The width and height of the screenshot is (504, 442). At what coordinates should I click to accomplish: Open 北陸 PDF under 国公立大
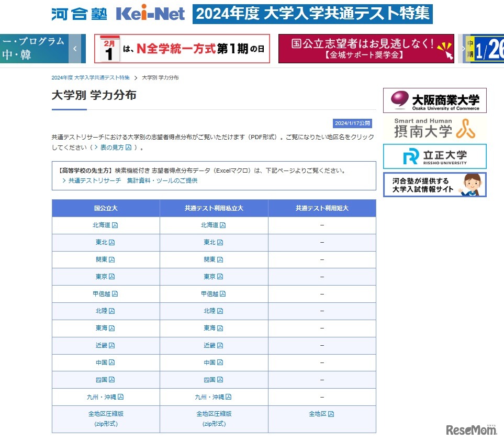105,311
